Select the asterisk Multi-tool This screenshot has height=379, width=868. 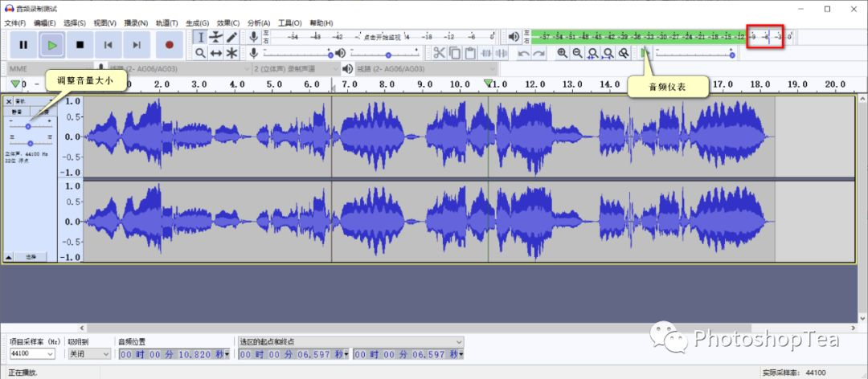click(x=231, y=53)
